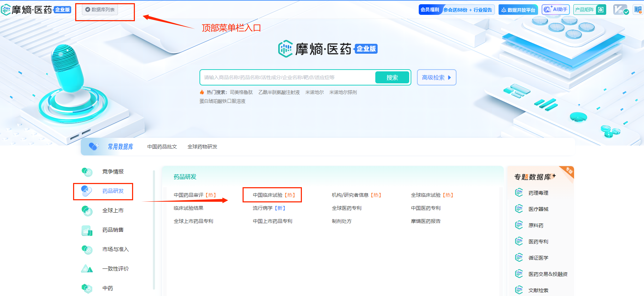Open the 竞争情报 menu label
The image size is (644, 296).
click(x=113, y=172)
